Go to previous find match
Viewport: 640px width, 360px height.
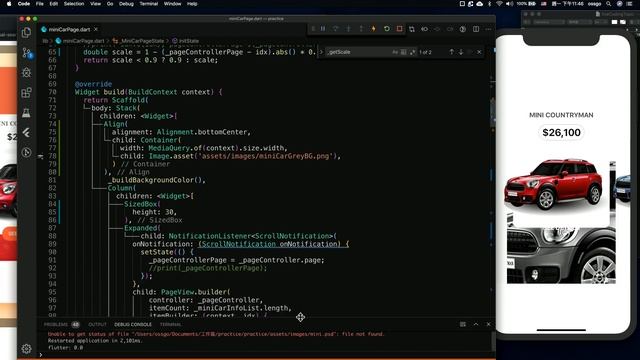[451, 52]
